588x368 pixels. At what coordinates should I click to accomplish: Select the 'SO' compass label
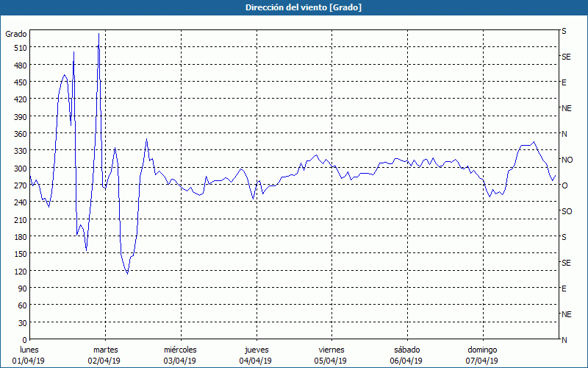point(567,211)
